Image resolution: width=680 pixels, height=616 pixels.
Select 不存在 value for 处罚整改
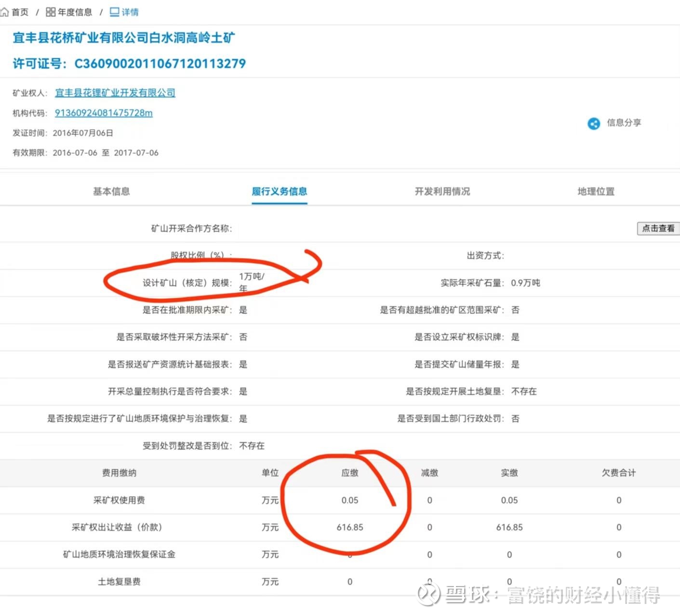252,446
